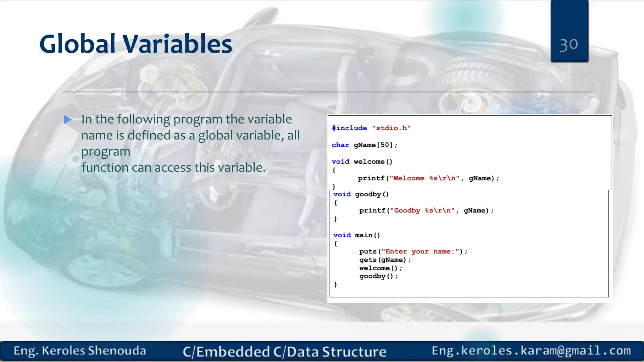The width and height of the screenshot is (644, 362).
Task: Click the goodby(); call inside main
Action: click(x=379, y=276)
